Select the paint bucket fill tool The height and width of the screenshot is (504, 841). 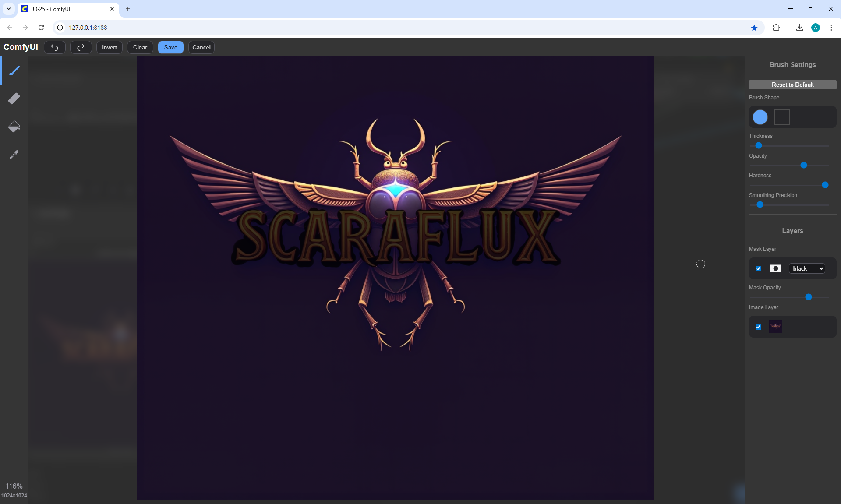tap(14, 127)
